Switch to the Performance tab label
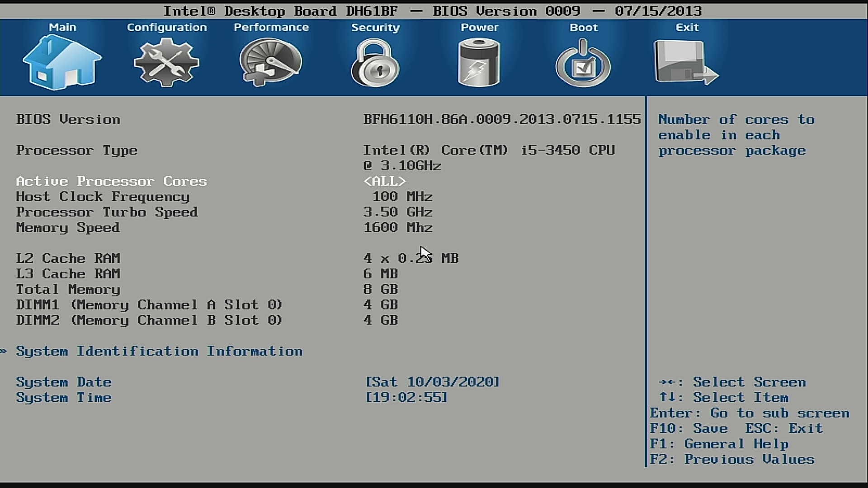Image resolution: width=868 pixels, height=488 pixels. click(x=271, y=28)
